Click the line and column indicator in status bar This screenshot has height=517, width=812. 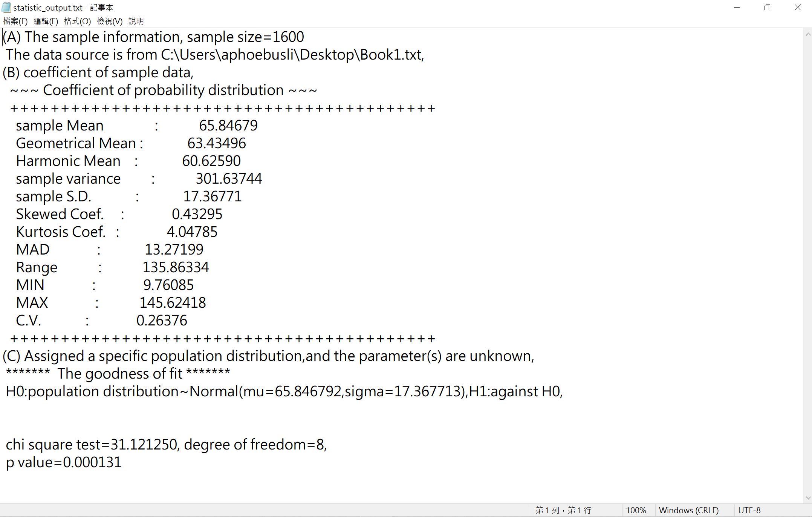point(563,510)
